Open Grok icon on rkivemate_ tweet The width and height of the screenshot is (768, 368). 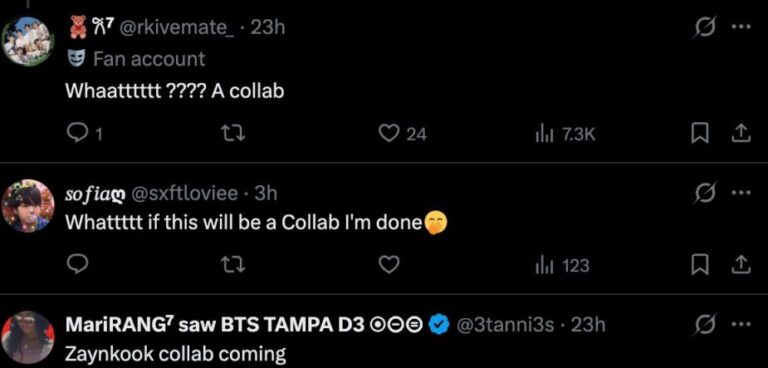[705, 28]
